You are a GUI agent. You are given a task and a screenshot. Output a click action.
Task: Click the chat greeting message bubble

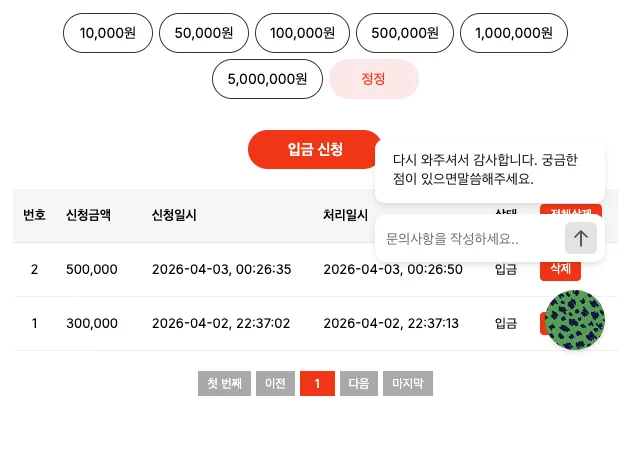pos(490,170)
